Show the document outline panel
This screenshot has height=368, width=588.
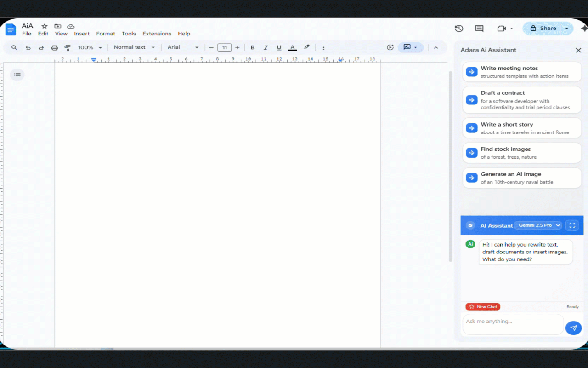click(17, 74)
